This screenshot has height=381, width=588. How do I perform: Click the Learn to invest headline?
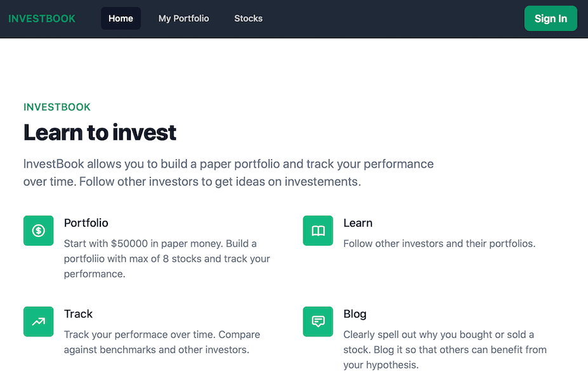click(x=100, y=133)
